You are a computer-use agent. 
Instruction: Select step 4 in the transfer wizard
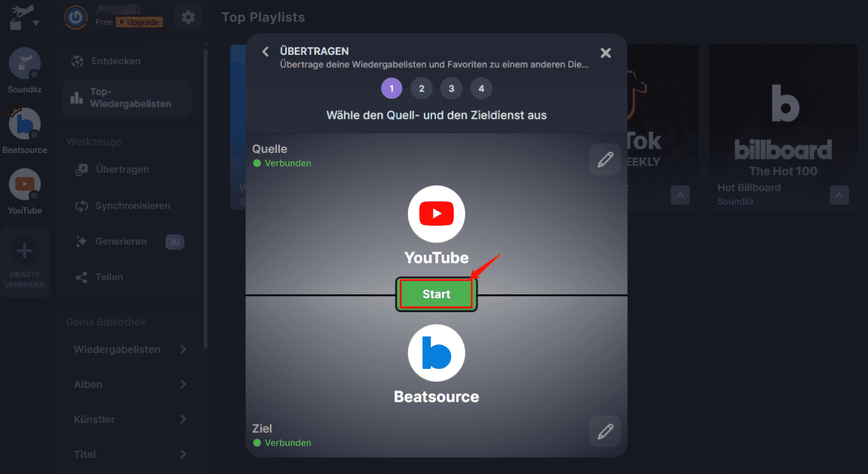[x=481, y=88]
